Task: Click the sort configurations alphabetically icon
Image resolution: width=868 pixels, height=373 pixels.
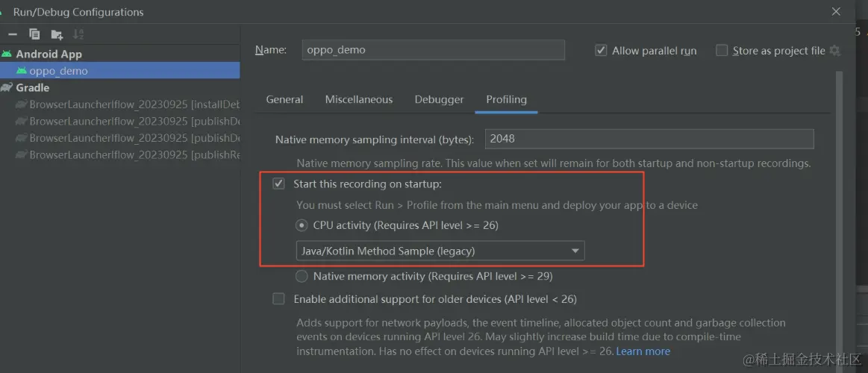Action: (78, 34)
